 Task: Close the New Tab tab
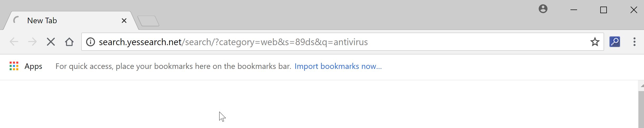pyautogui.click(x=124, y=21)
